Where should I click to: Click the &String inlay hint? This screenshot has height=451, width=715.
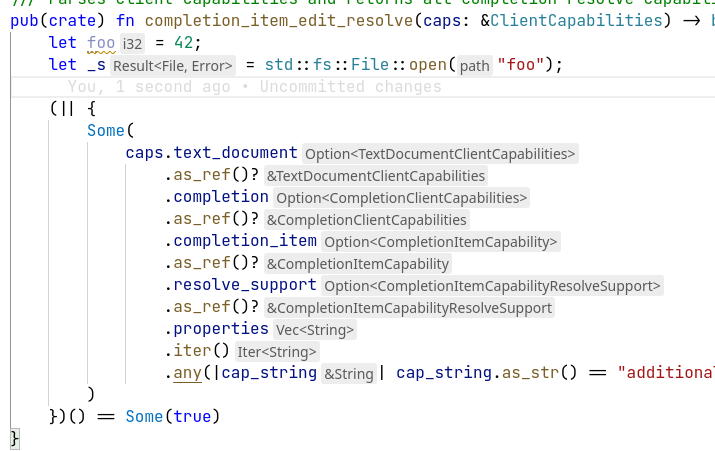point(348,374)
